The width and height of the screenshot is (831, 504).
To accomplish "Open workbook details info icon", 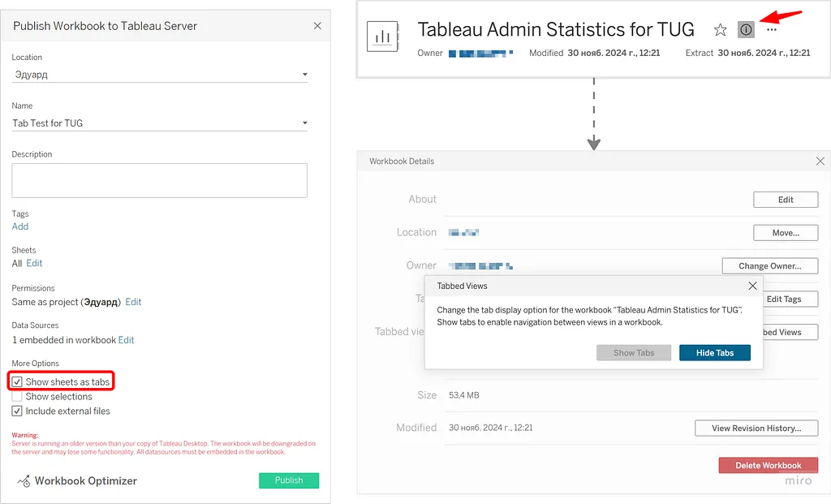I will pyautogui.click(x=746, y=30).
